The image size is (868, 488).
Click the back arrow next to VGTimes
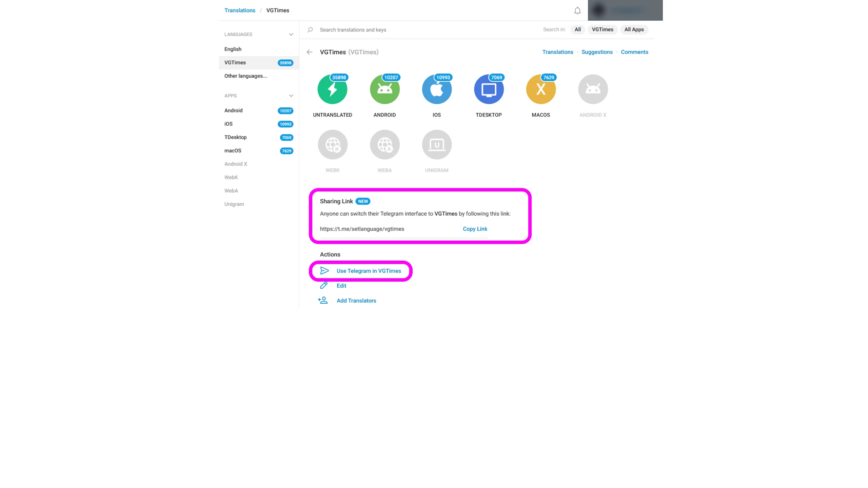[x=309, y=52]
